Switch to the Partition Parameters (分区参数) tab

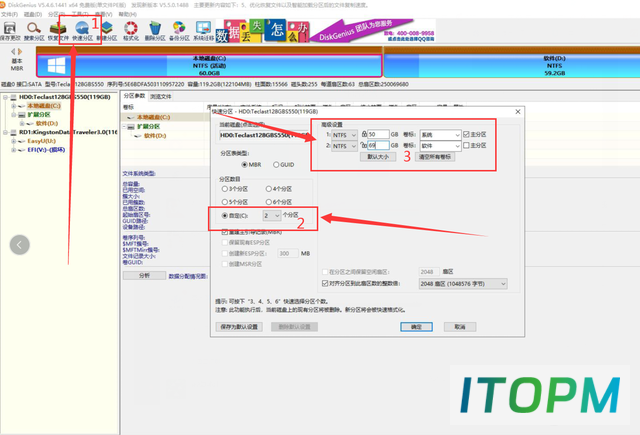[134, 96]
